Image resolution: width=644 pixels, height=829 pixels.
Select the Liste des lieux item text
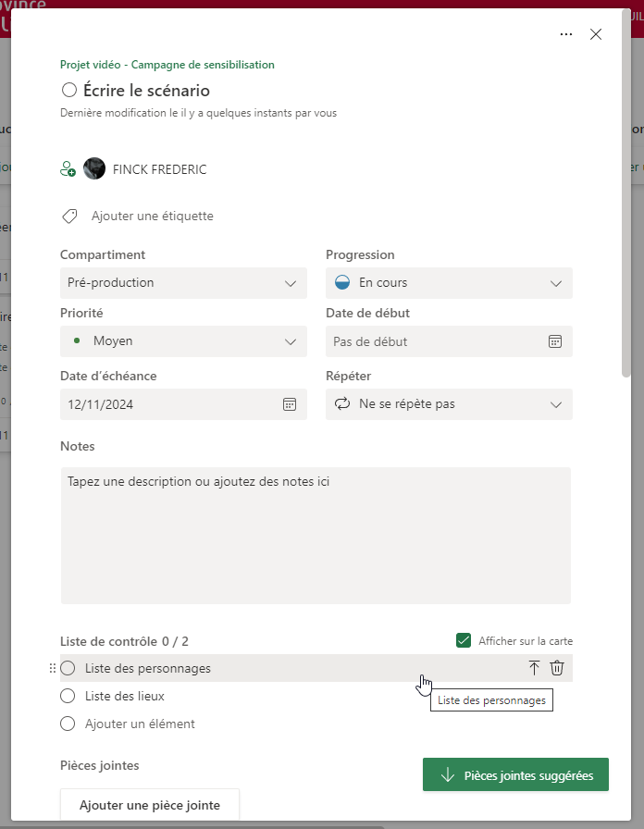coord(125,697)
